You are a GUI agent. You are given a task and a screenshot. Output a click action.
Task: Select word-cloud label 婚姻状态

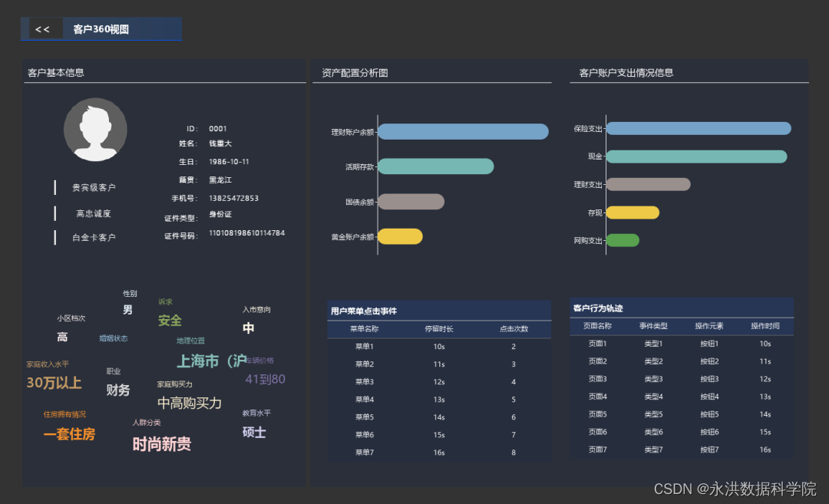113,338
